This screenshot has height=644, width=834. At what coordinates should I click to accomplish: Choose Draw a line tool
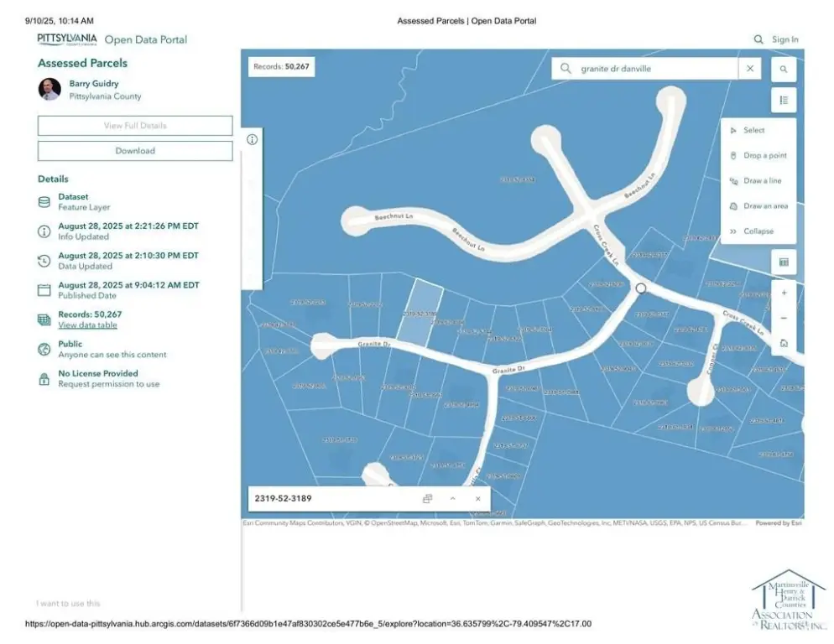point(761,180)
